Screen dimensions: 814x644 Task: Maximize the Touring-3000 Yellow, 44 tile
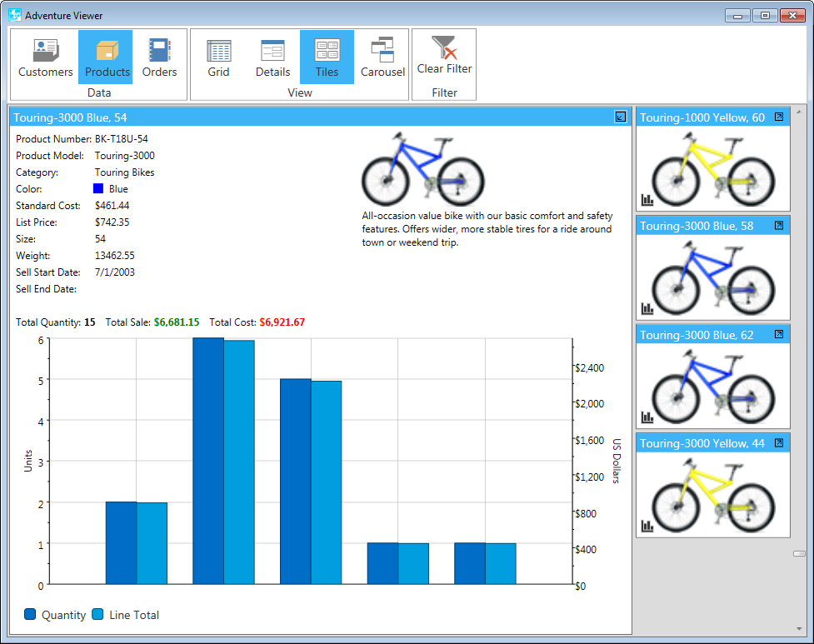pyautogui.click(x=779, y=442)
